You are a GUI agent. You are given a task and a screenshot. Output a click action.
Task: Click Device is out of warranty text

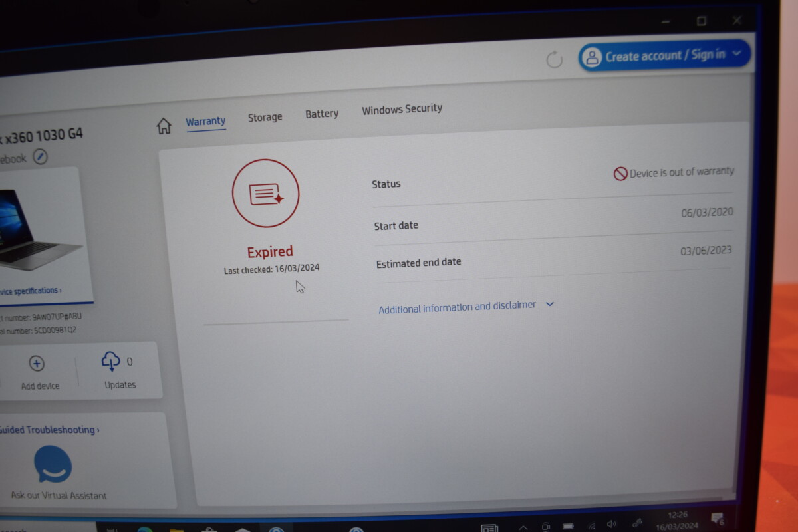682,172
